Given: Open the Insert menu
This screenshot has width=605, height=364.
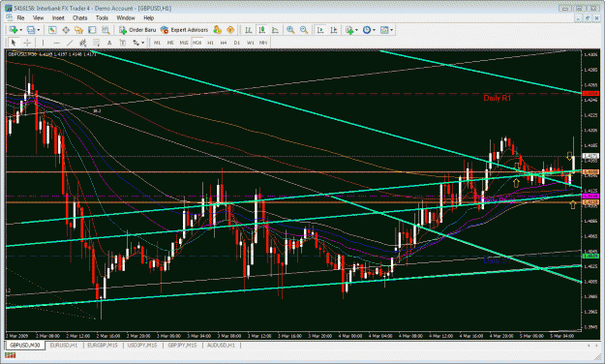Looking at the screenshot, I should click(x=58, y=17).
